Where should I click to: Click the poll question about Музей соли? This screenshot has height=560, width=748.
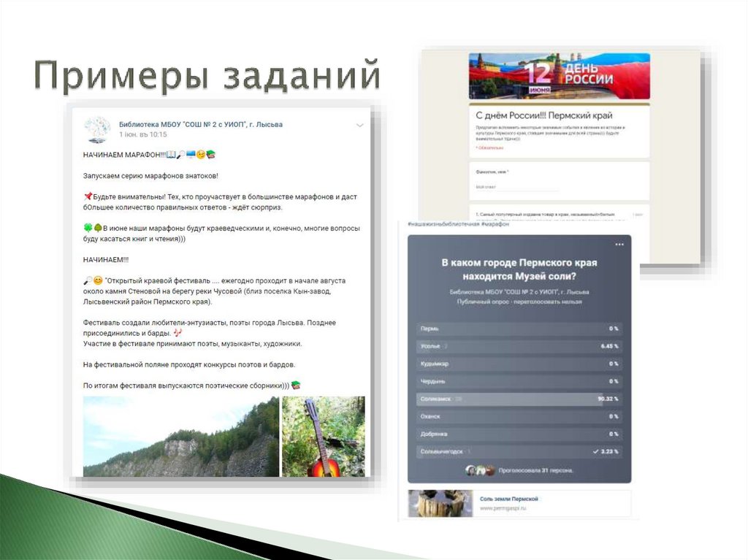519,269
